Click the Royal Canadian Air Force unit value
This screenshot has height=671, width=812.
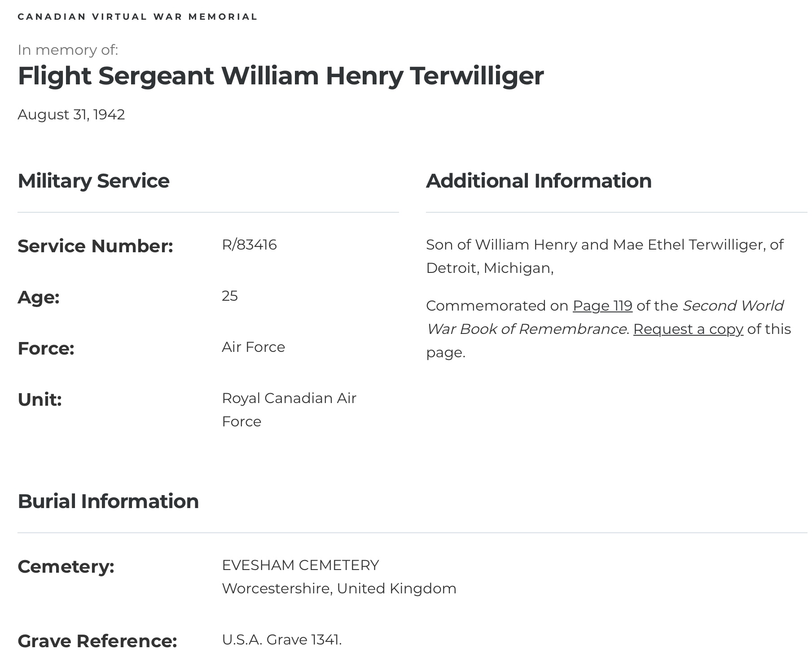click(x=289, y=410)
